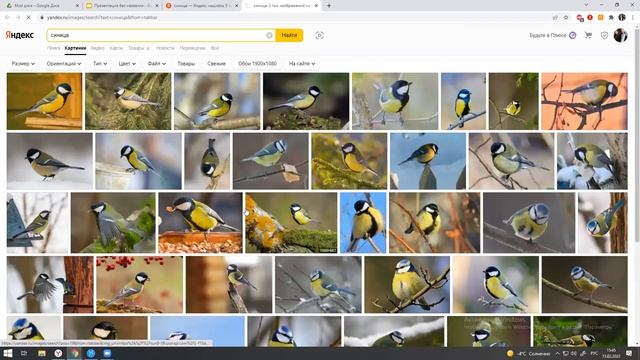
Task: Open the shopping cart icon
Action: click(588, 36)
